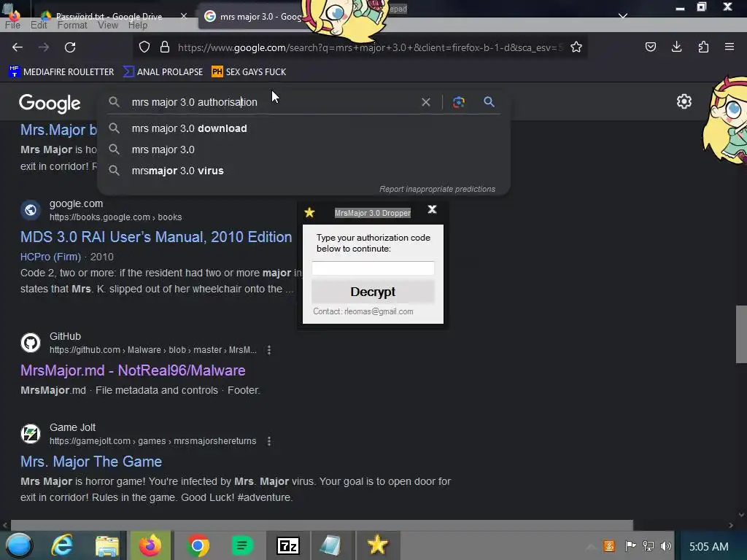Close the Password.txt Google Drive tab
The width and height of the screenshot is (747, 560).
(184, 16)
